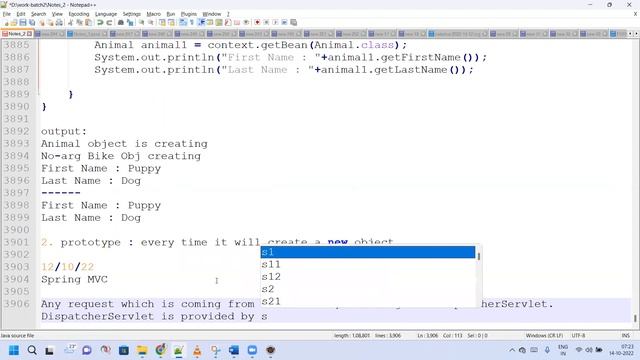Open the taskbar clock and date
The width and height of the screenshot is (640, 360).
point(621,350)
